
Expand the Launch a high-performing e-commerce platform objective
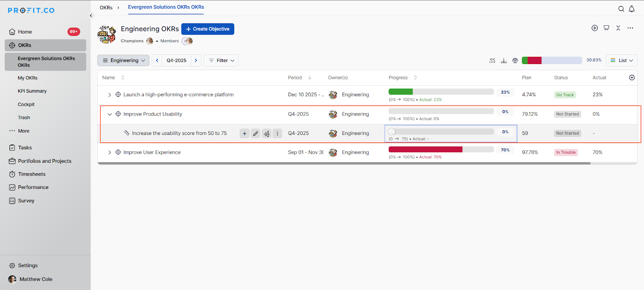point(109,95)
